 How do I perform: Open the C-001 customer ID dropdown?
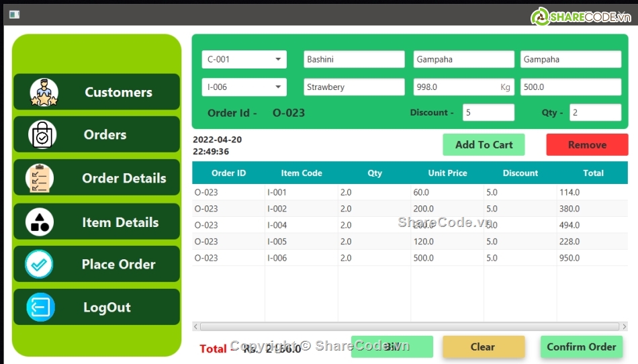click(x=278, y=60)
